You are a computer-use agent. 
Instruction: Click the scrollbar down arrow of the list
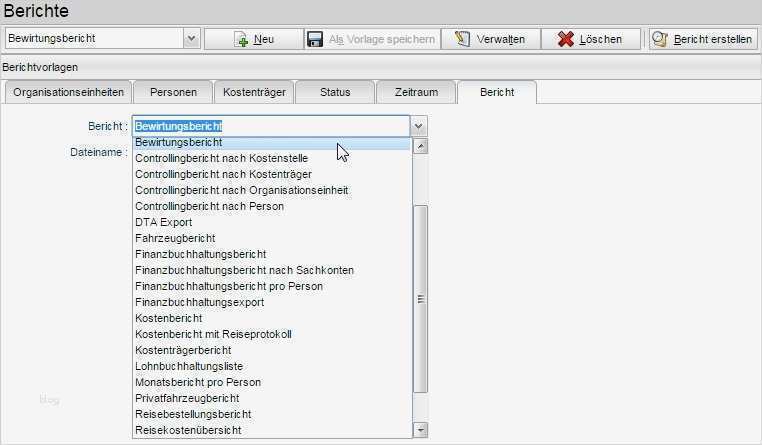(x=420, y=430)
